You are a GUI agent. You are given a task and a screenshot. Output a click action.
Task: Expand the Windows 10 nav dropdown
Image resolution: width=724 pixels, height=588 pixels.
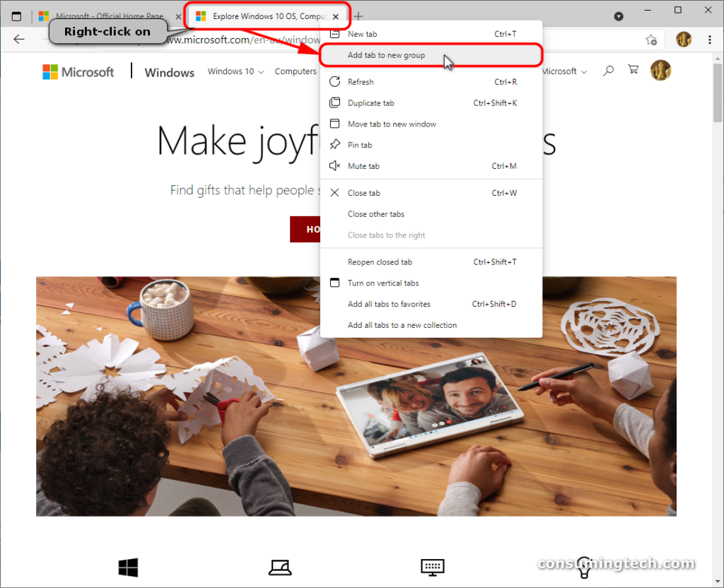tap(235, 71)
